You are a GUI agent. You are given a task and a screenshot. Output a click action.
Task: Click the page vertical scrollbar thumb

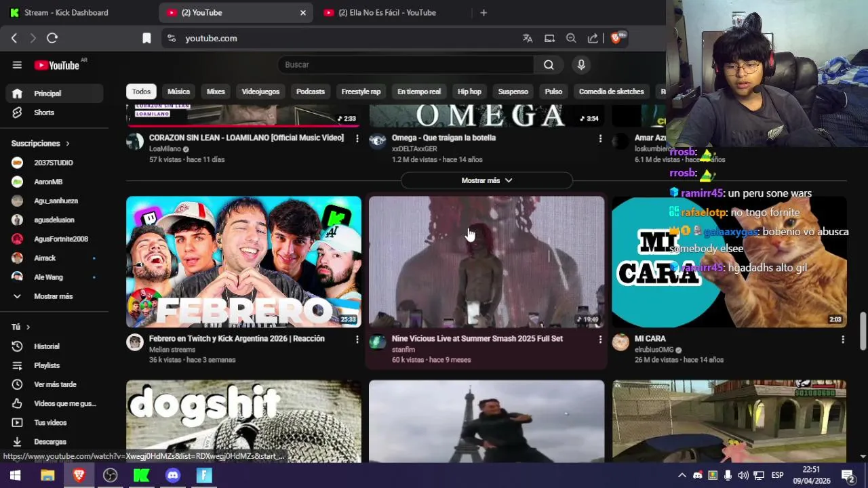point(863,329)
